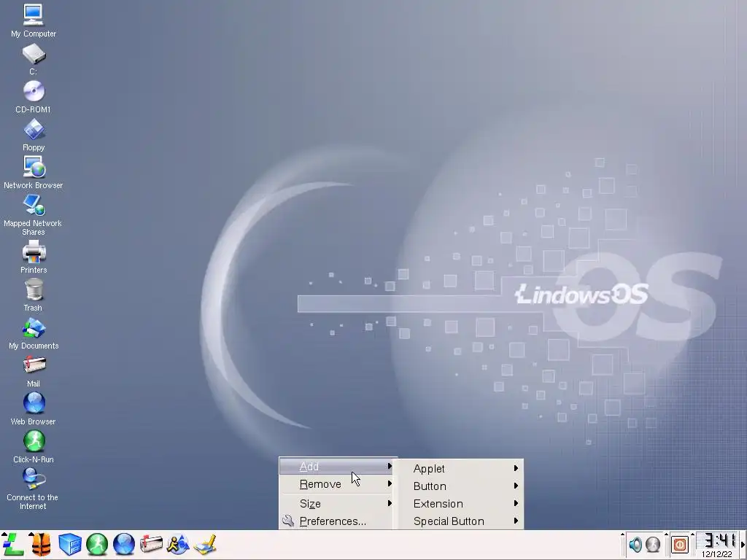Image resolution: width=747 pixels, height=560 pixels.
Task: Choose Preferences... from the panel menu
Action: coord(336,521)
